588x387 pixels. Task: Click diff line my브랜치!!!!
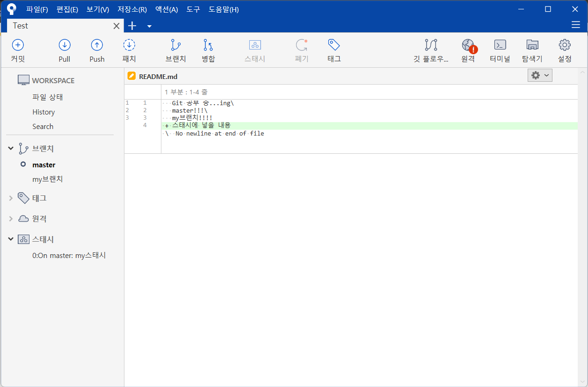[x=192, y=118]
